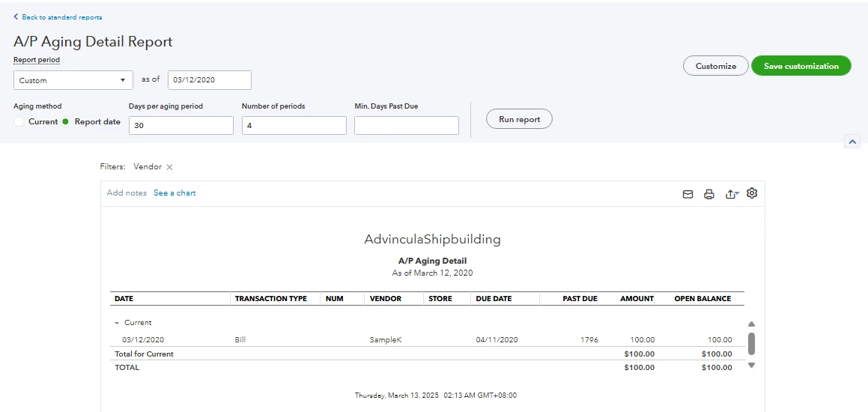Screen dimensions: 868x412
Task: Click the Customize button
Action: click(716, 66)
